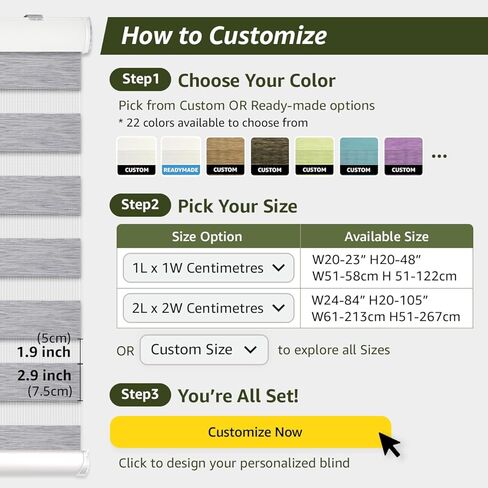Select the dark olive custom swatch
Viewport: 488px width, 488px height.
tap(270, 156)
